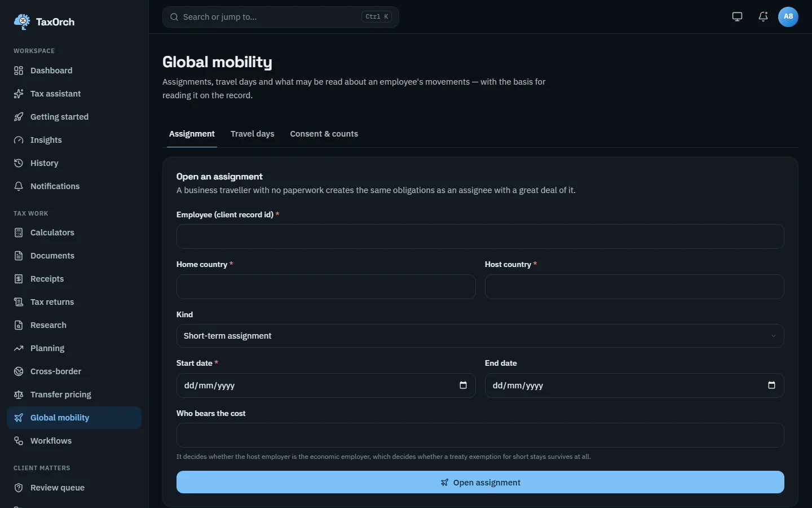
Task: Open the Tax assistant sparkle icon
Action: click(x=19, y=94)
